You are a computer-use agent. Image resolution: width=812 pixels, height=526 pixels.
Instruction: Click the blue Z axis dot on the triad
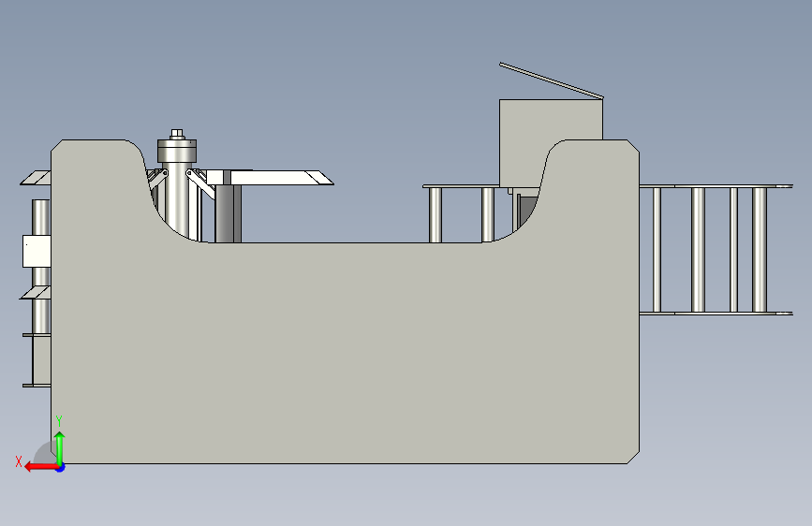click(x=61, y=468)
